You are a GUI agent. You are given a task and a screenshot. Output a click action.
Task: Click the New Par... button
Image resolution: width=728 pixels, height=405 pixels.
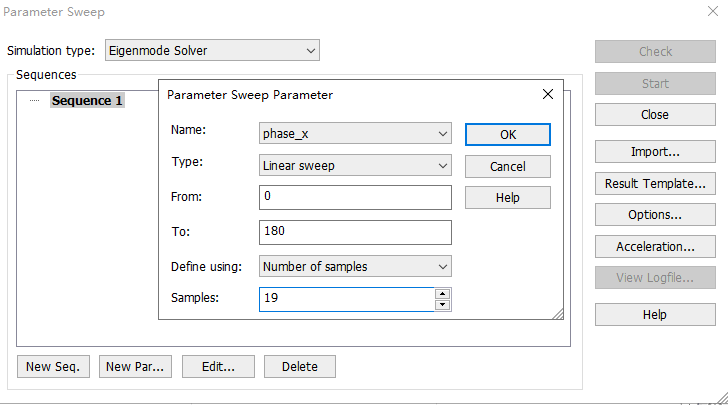pos(135,366)
